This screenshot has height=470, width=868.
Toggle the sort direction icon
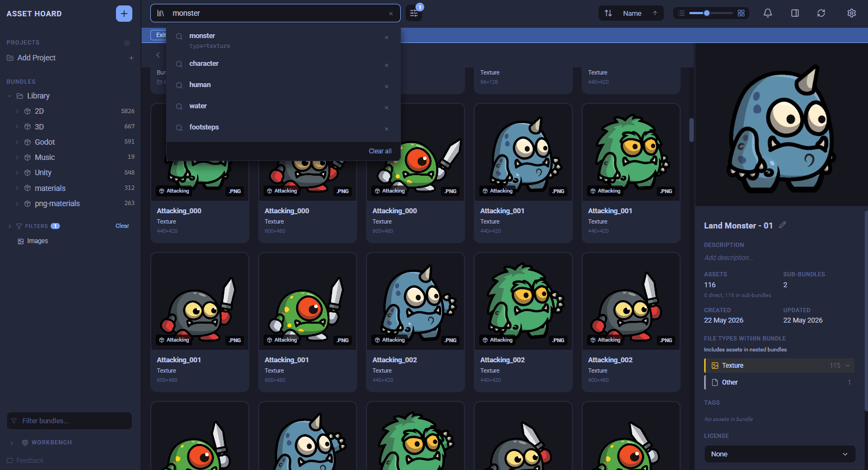pyautogui.click(x=608, y=13)
